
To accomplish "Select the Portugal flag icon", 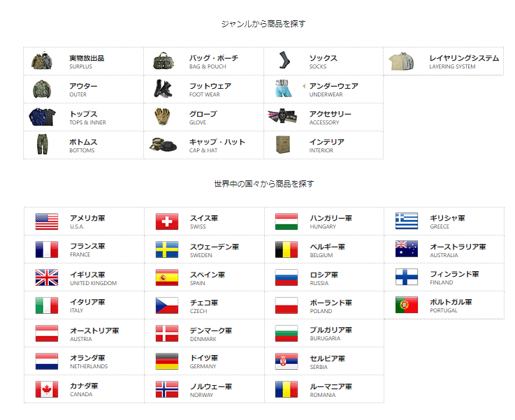I will [407, 305].
